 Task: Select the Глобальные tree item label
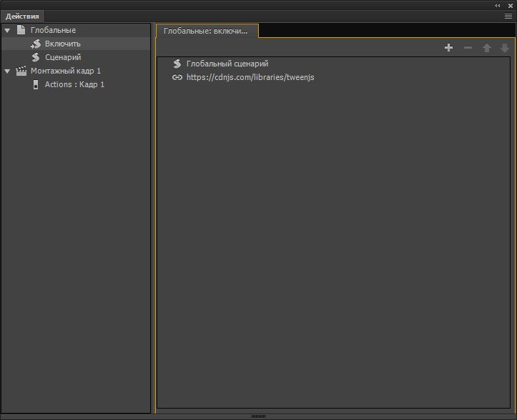click(53, 30)
